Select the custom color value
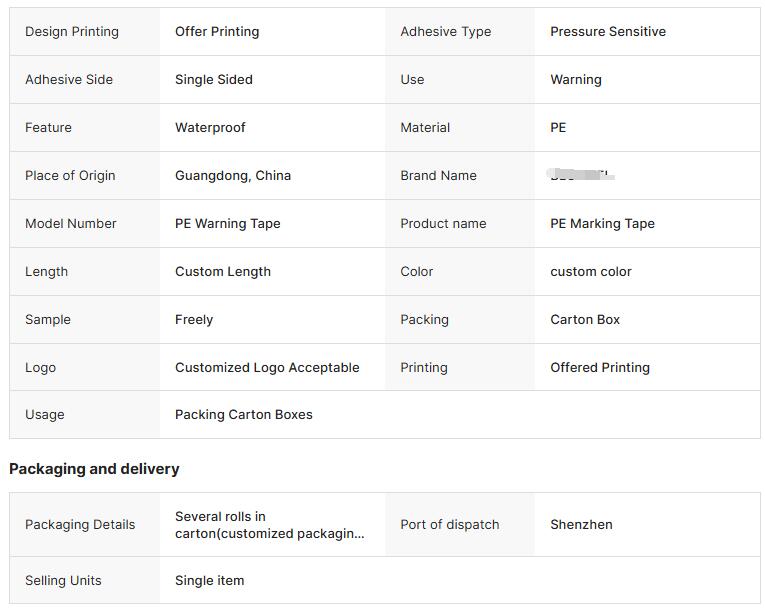 [x=591, y=271]
